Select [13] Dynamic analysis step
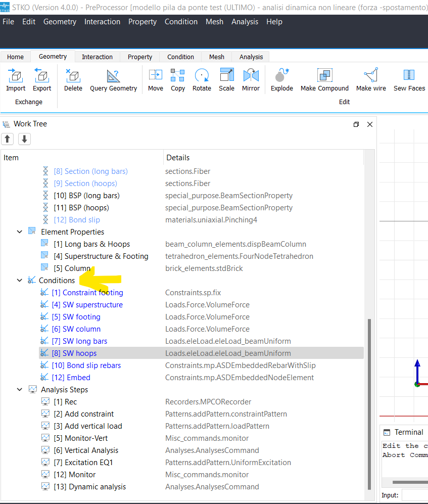The height and width of the screenshot is (504, 428). click(89, 487)
